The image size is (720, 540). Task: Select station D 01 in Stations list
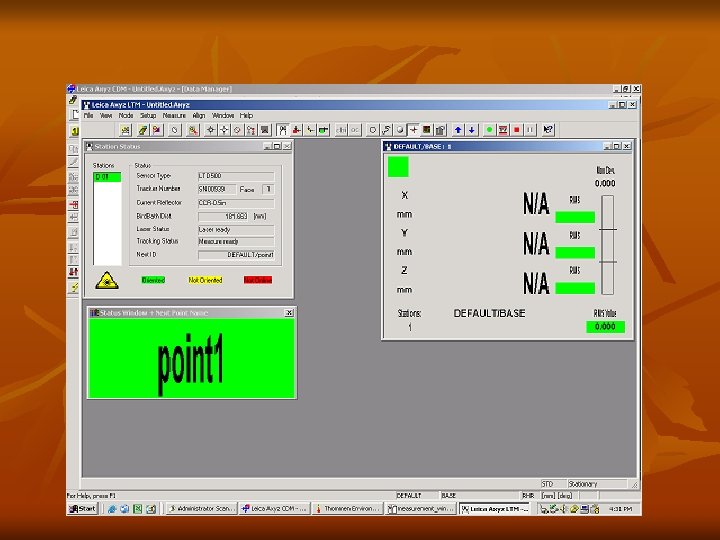click(x=107, y=177)
